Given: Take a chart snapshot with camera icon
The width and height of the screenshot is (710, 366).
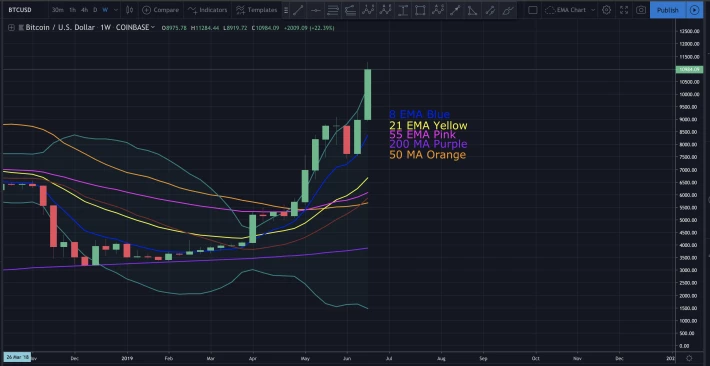Looking at the screenshot, I should click(x=641, y=10).
